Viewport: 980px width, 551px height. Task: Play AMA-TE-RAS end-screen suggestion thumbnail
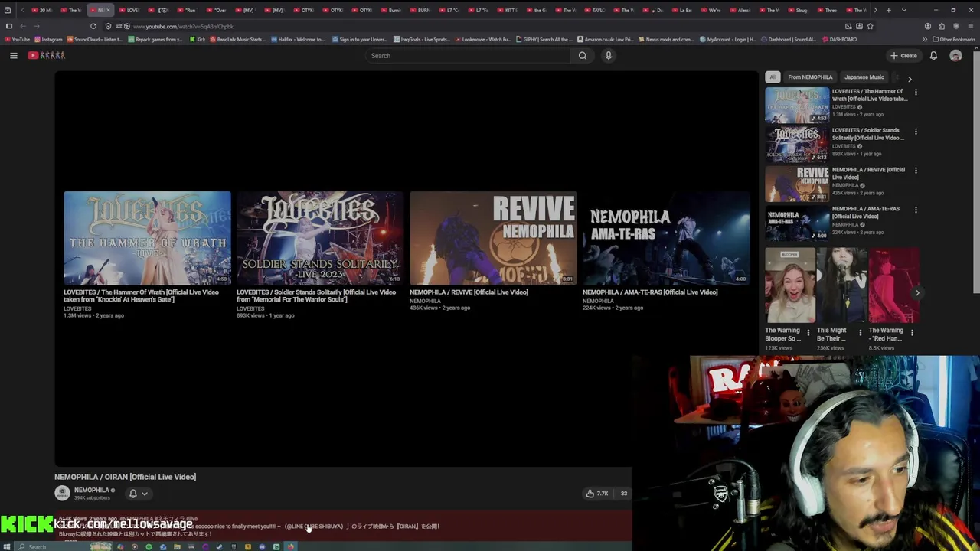(x=666, y=238)
